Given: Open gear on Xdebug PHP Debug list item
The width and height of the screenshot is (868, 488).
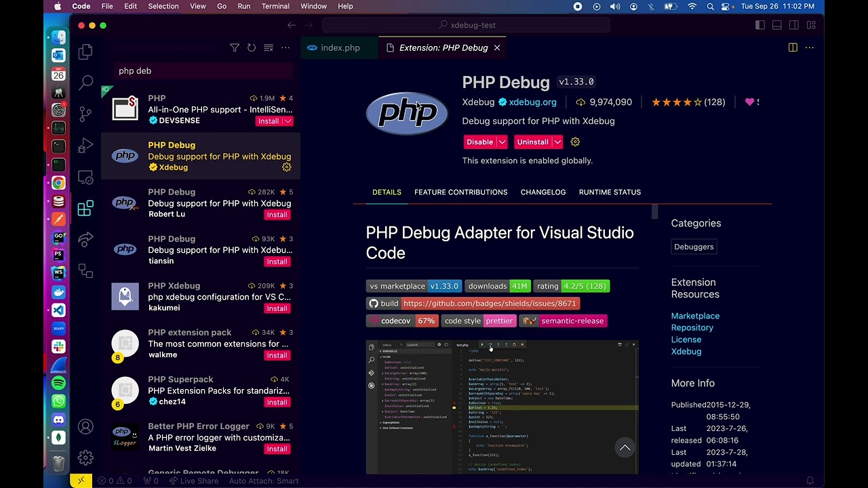Looking at the screenshot, I should tap(287, 167).
